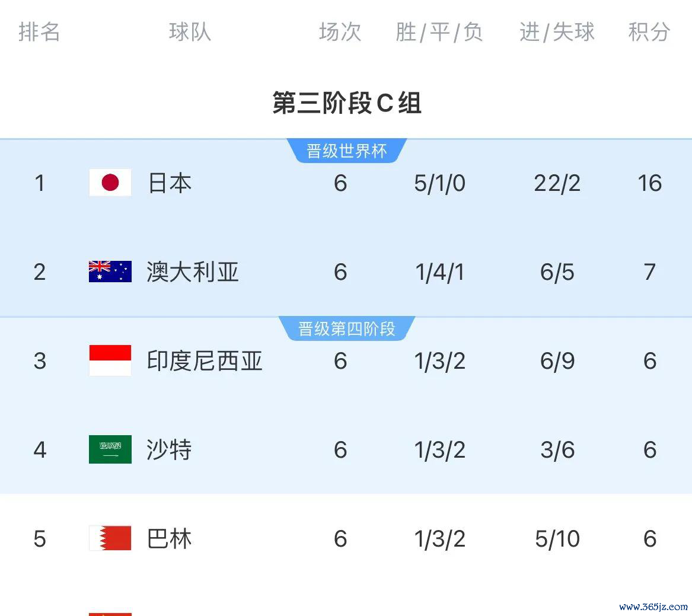
Task: Click the 第三阶段C组 group title
Action: click(x=346, y=103)
